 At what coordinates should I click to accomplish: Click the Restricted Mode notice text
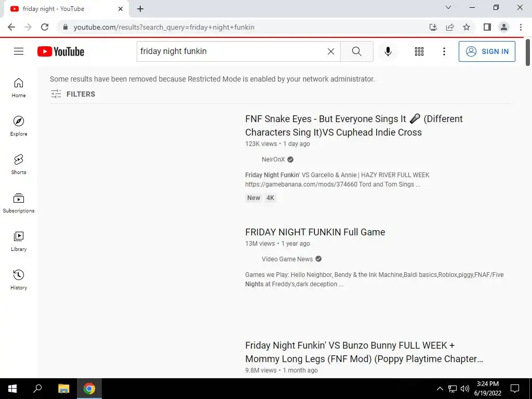click(212, 79)
